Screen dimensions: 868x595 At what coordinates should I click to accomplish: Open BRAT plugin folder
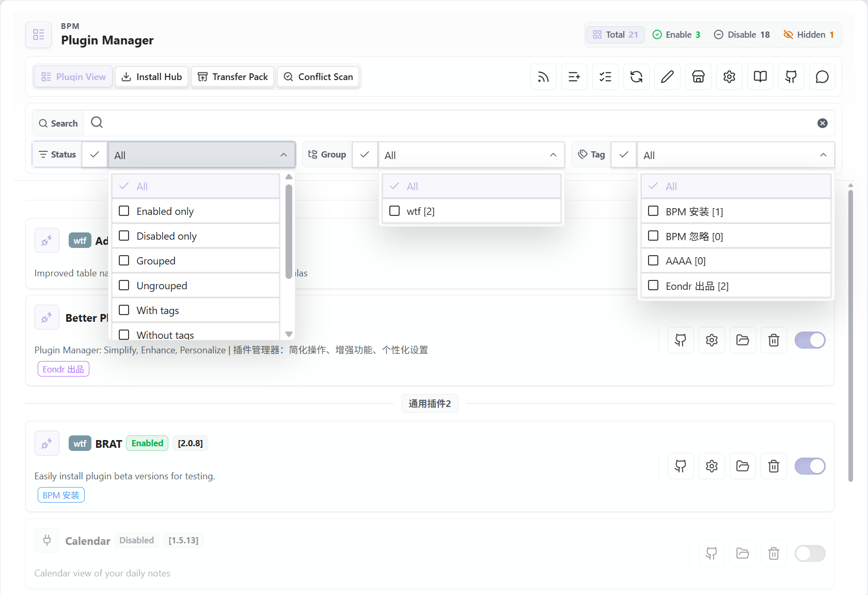click(743, 466)
